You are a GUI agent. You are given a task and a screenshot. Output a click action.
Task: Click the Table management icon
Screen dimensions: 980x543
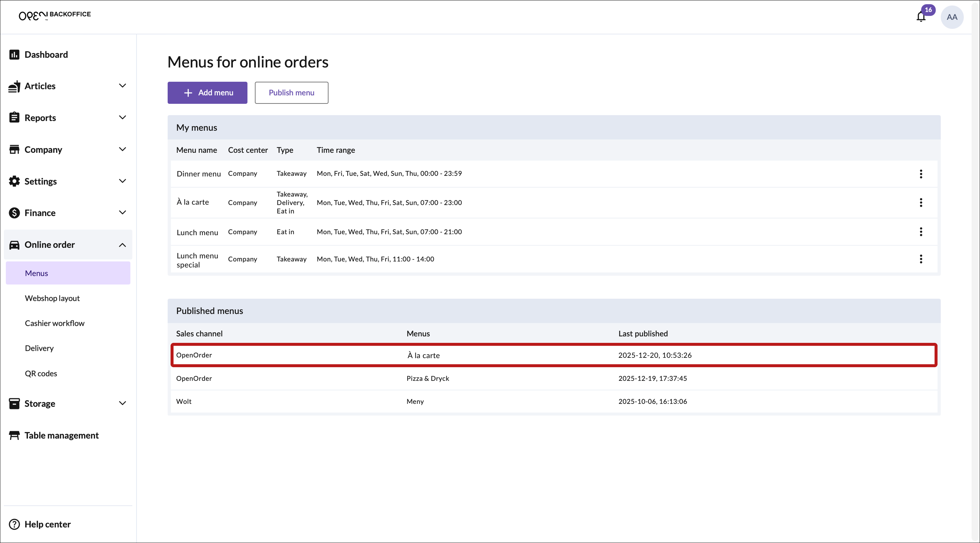[x=14, y=435]
